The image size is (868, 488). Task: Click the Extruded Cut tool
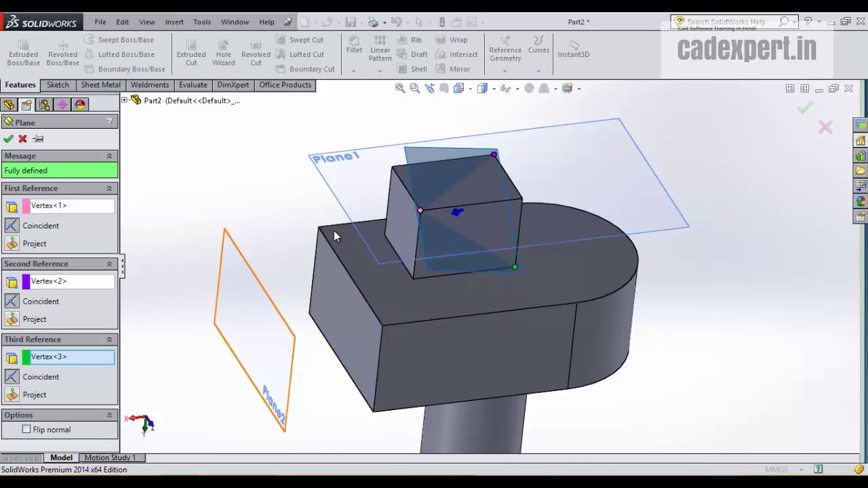point(191,52)
